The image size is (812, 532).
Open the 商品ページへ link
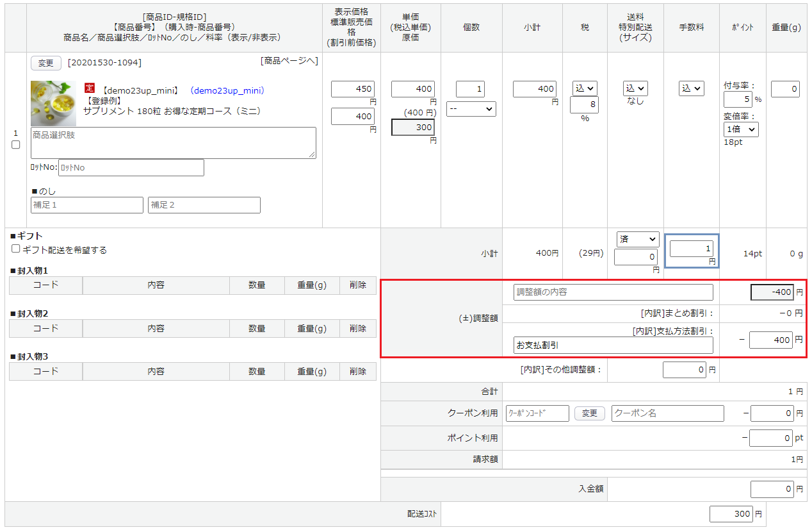tap(289, 61)
